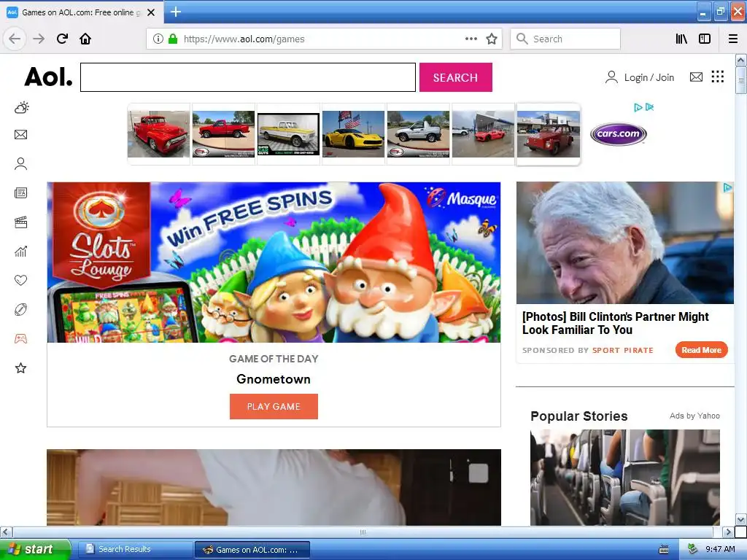The image size is (747, 560).
Task: Open the Weather icon in AOL sidebar
Action: tap(21, 108)
